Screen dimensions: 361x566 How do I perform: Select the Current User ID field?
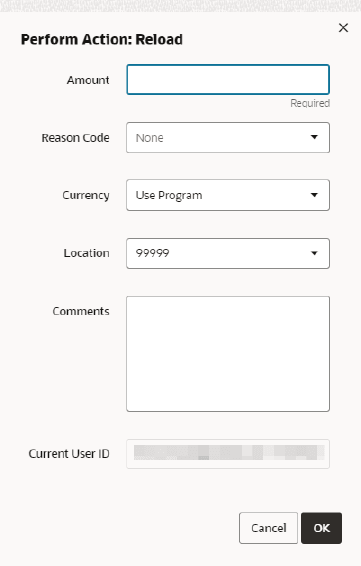(x=228, y=454)
